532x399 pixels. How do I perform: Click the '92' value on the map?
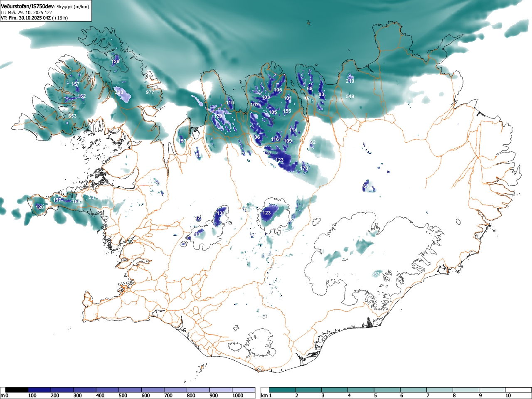pos(313,142)
